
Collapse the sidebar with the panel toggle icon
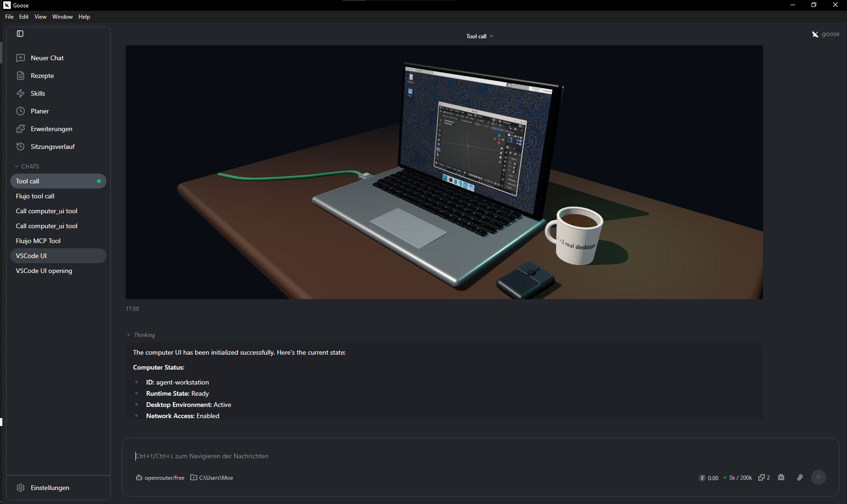pos(20,34)
